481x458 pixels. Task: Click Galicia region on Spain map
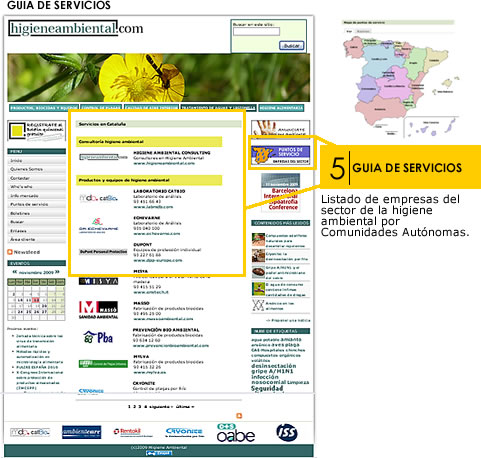pyautogui.click(x=353, y=47)
